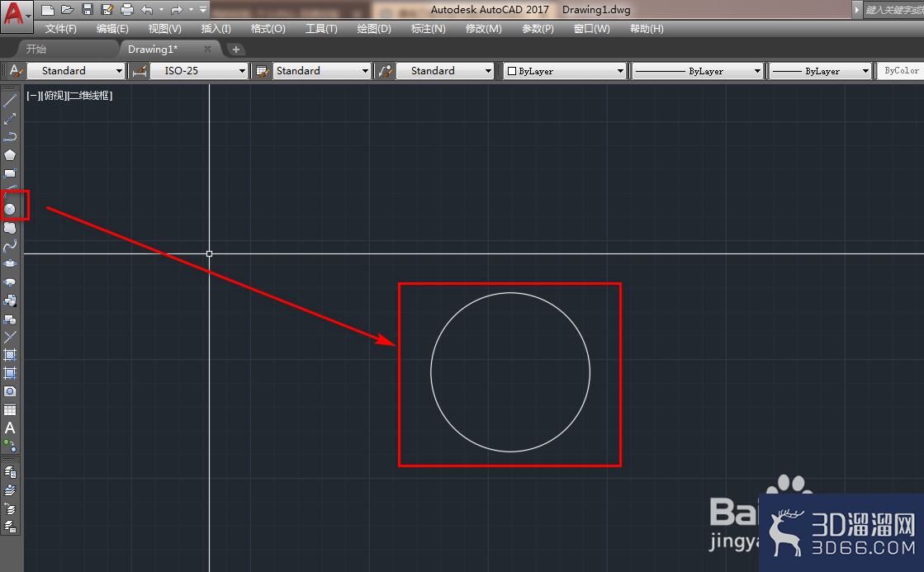Select the Line draw tool
The width and height of the screenshot is (924, 572).
click(10, 102)
